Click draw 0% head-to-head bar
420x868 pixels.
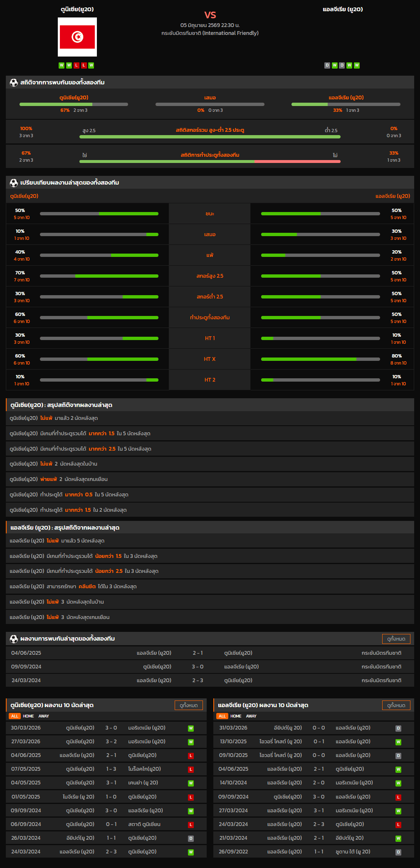point(210,104)
